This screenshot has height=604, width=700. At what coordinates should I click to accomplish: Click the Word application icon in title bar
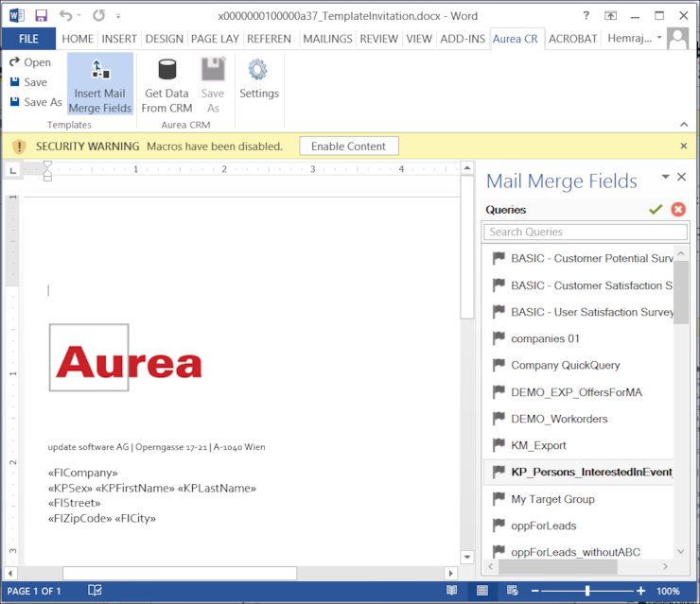point(16,16)
